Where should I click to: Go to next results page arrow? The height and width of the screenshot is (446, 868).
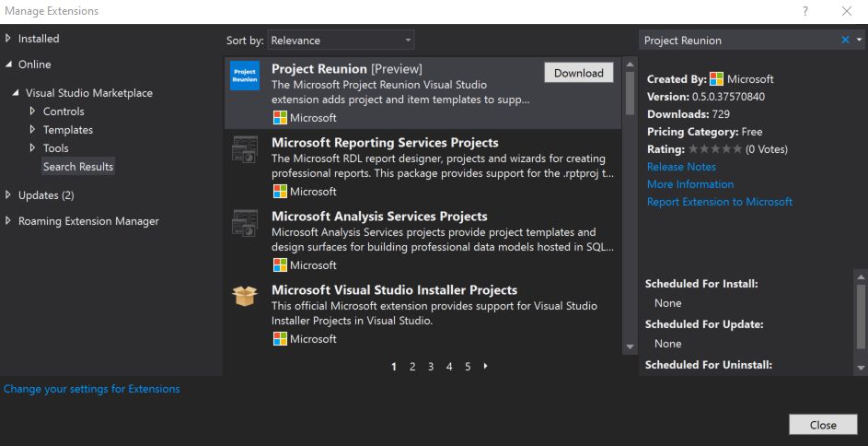click(x=485, y=366)
